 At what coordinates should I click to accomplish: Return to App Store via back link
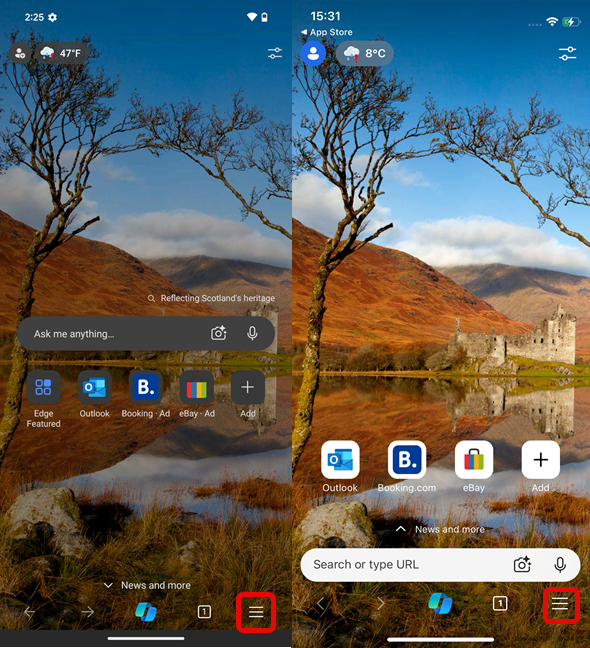click(x=327, y=32)
